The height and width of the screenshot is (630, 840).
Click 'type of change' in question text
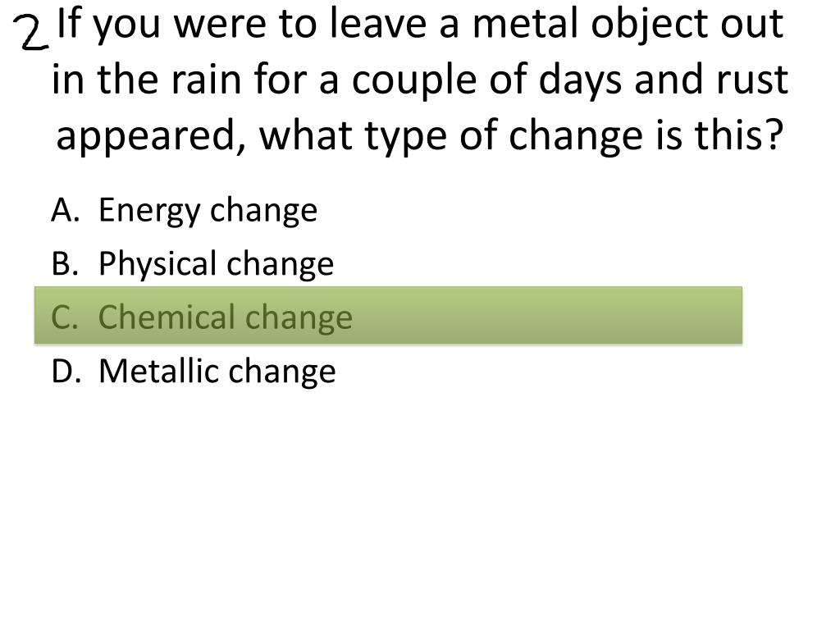click(x=503, y=137)
